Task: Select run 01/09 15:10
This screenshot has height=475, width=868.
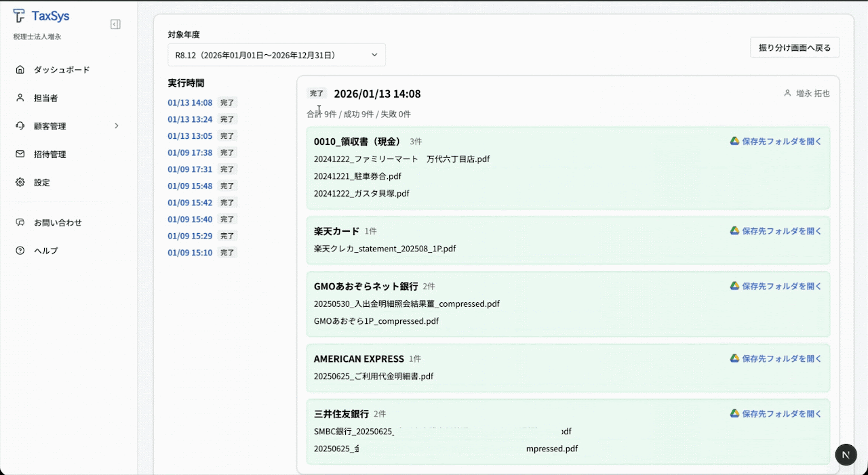Action: pyautogui.click(x=190, y=253)
